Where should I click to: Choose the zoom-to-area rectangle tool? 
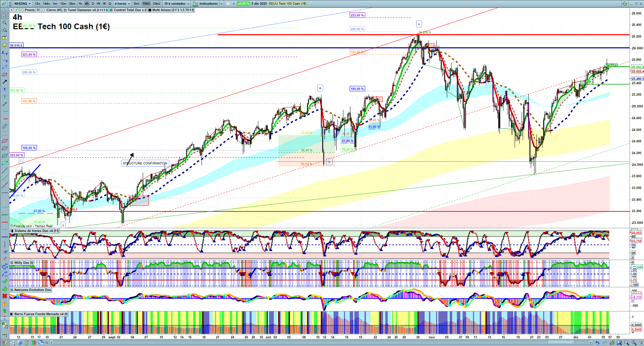point(5,30)
